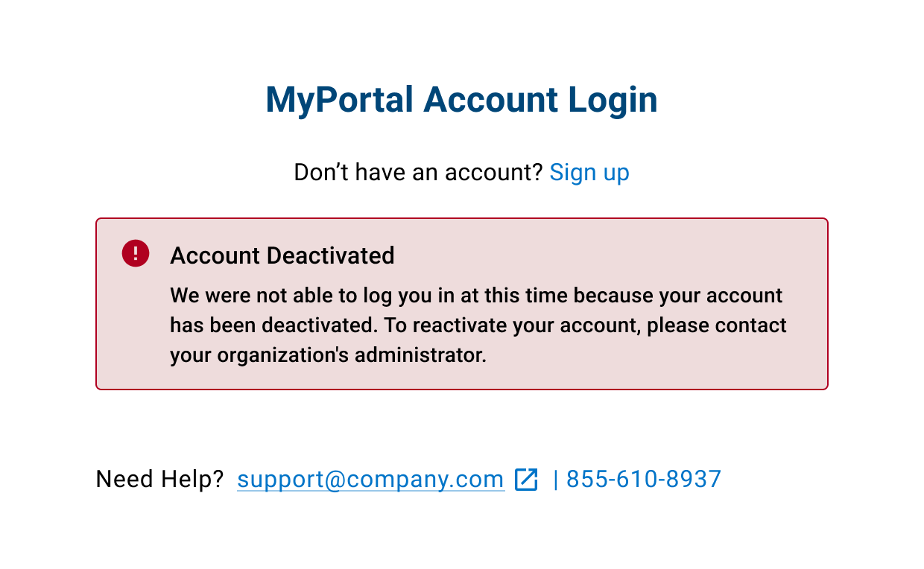
Task: Click the vertical bar before phone number
Action: [x=555, y=479]
